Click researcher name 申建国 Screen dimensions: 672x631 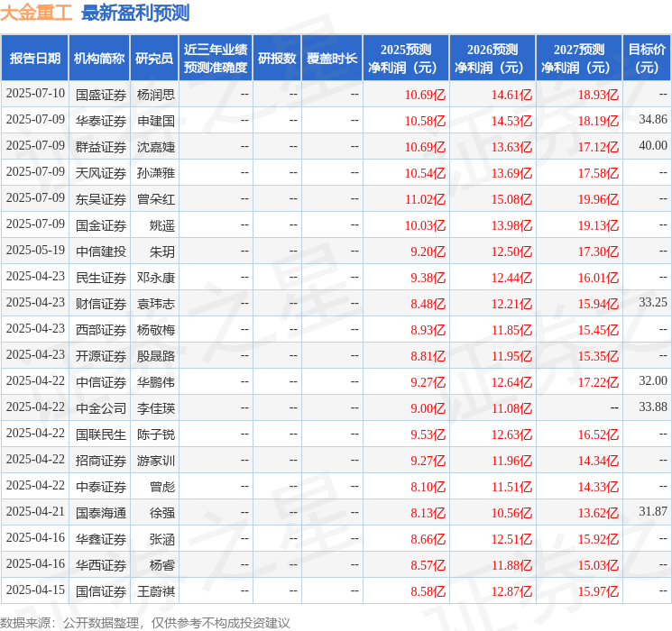155,121
